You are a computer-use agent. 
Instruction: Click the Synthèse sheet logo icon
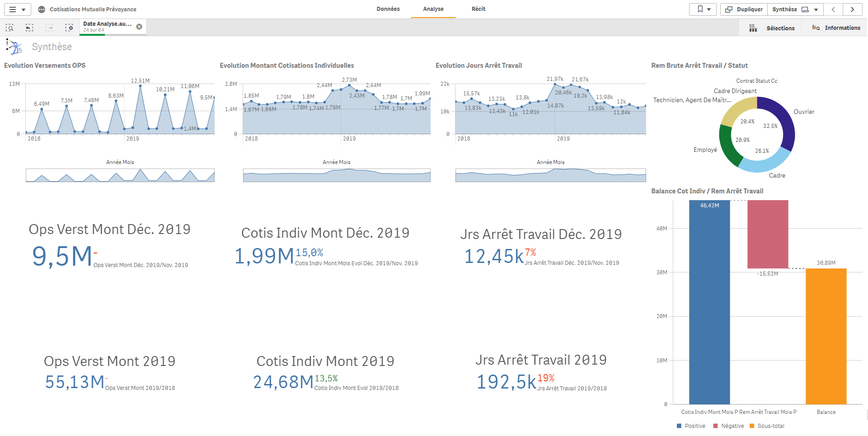tap(14, 47)
